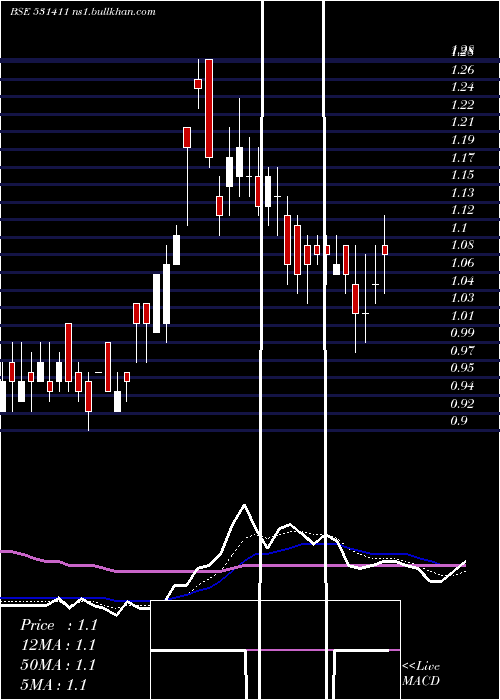
Task: Click the 0.95 price axis label
Action: (462, 368)
